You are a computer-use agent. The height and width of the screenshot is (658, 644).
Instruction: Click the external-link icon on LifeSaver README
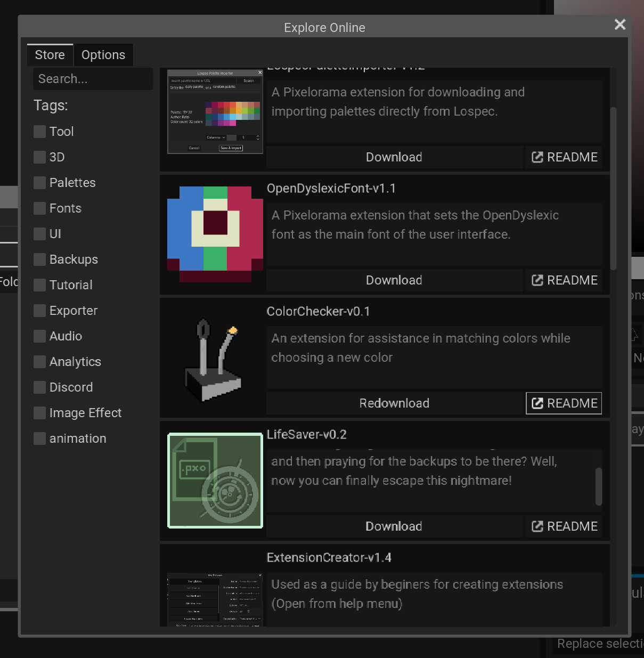[x=537, y=526]
